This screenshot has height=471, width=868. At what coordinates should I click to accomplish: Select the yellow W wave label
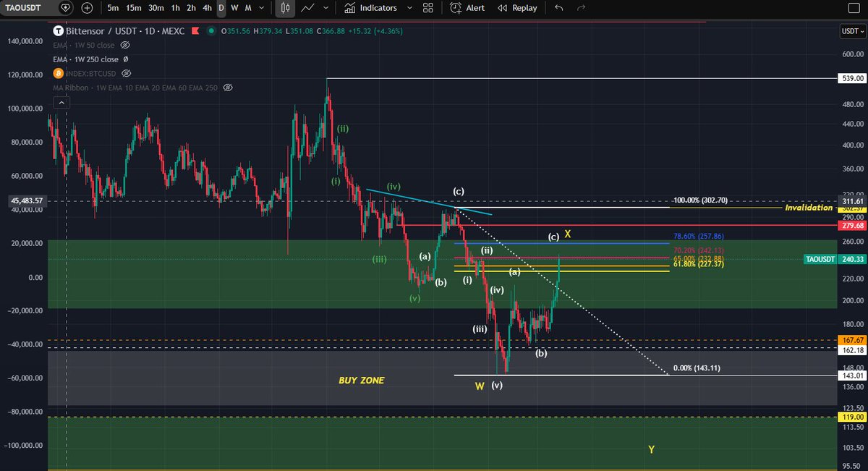[479, 386]
